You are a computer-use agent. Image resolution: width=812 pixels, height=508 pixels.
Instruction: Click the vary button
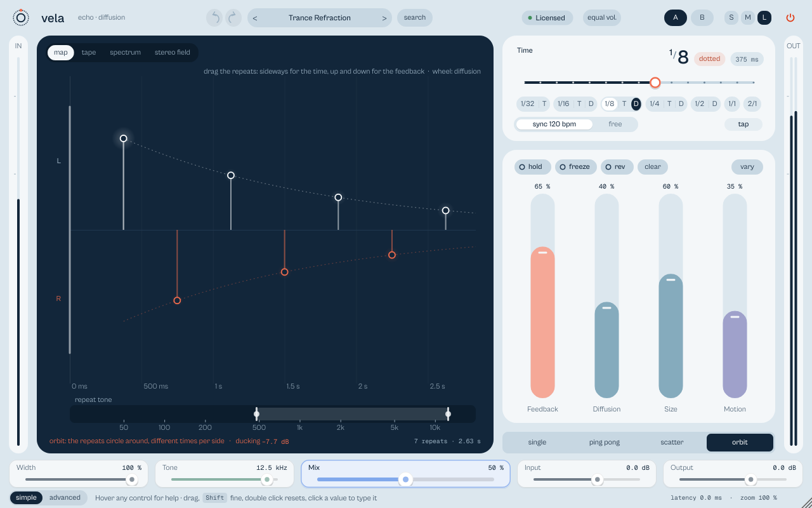click(747, 167)
